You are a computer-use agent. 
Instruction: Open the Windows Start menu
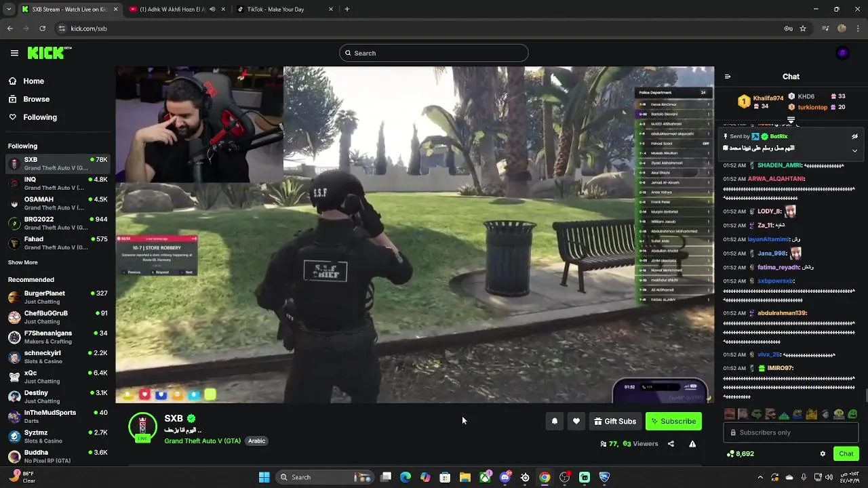pos(264,477)
